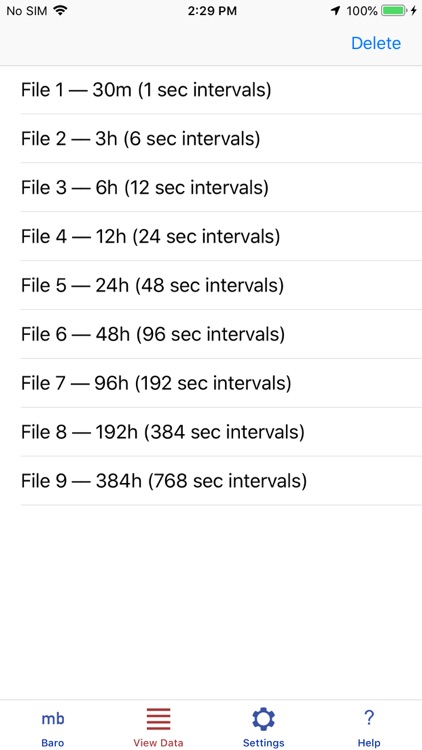Open File 7 — 96h row

coord(211,383)
